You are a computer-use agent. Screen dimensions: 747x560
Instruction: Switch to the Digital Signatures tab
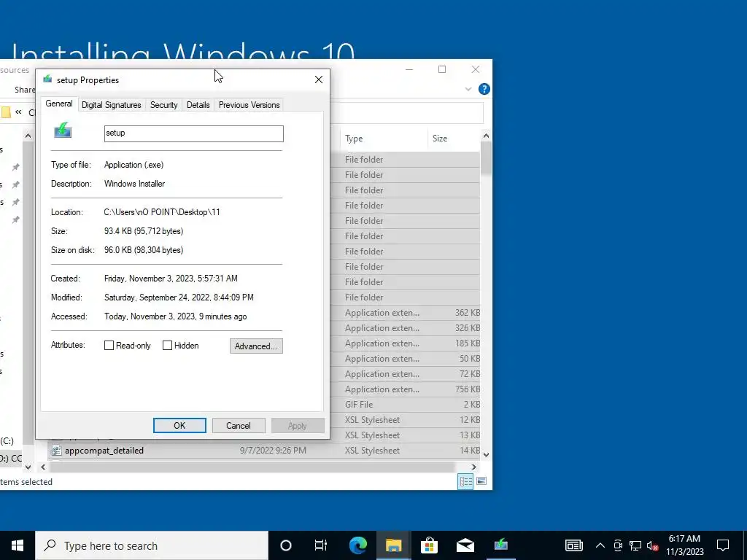(112, 105)
